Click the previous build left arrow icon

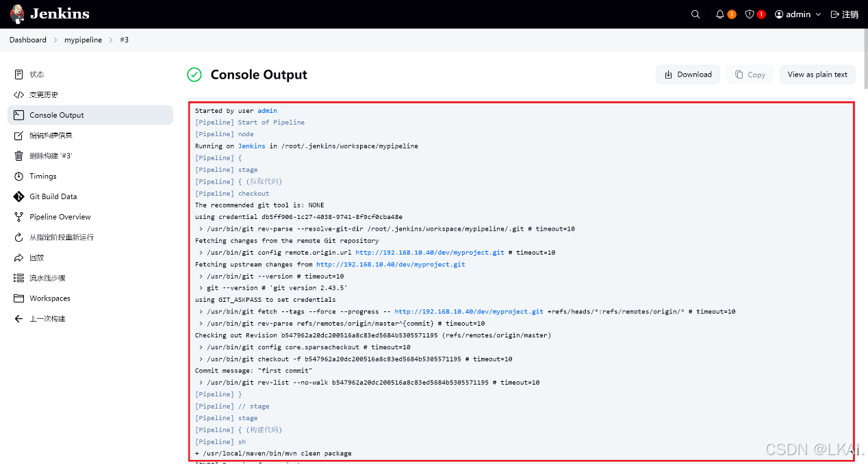[x=18, y=318]
